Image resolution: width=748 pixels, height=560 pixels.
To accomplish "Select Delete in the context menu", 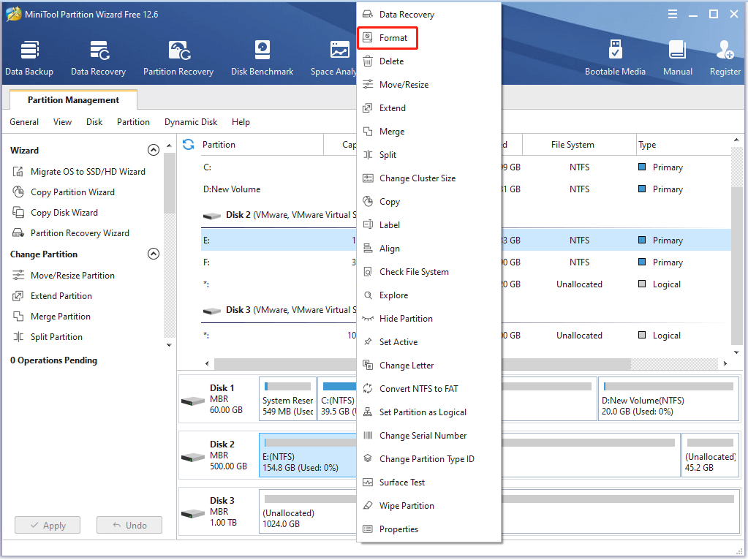I will coord(429,61).
